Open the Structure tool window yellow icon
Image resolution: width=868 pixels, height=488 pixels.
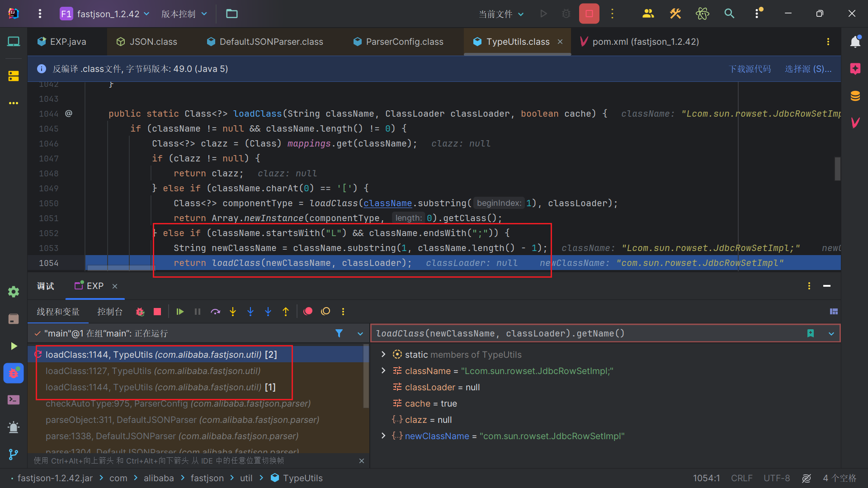[x=14, y=76]
